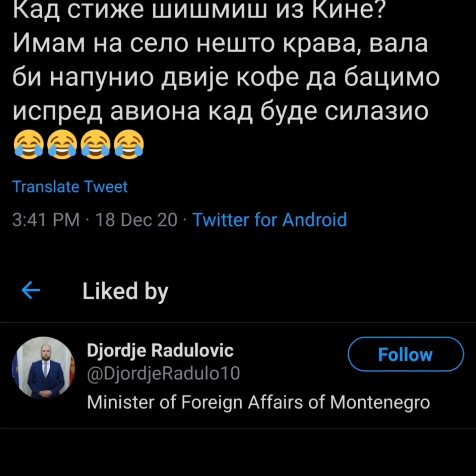Click the second laughing-crying emoji
Image resolution: width=476 pixels, height=476 pixels.
click(62, 144)
